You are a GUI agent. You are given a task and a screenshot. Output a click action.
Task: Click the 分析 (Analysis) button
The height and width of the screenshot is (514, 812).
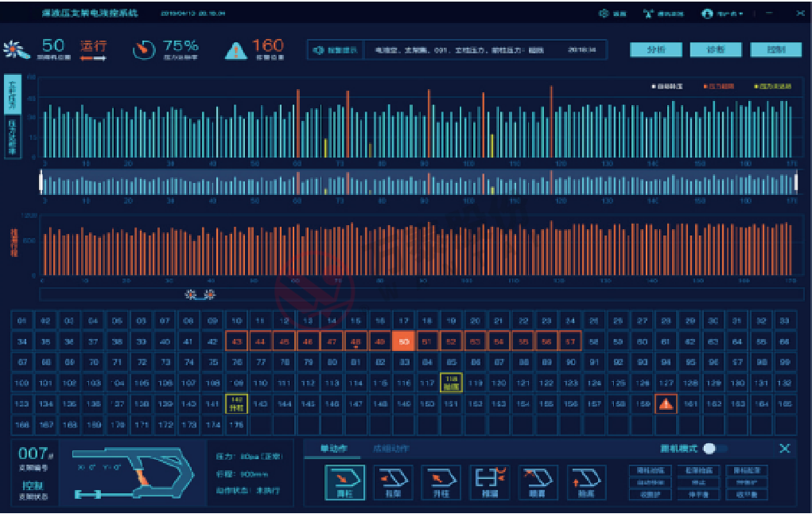coord(656,50)
